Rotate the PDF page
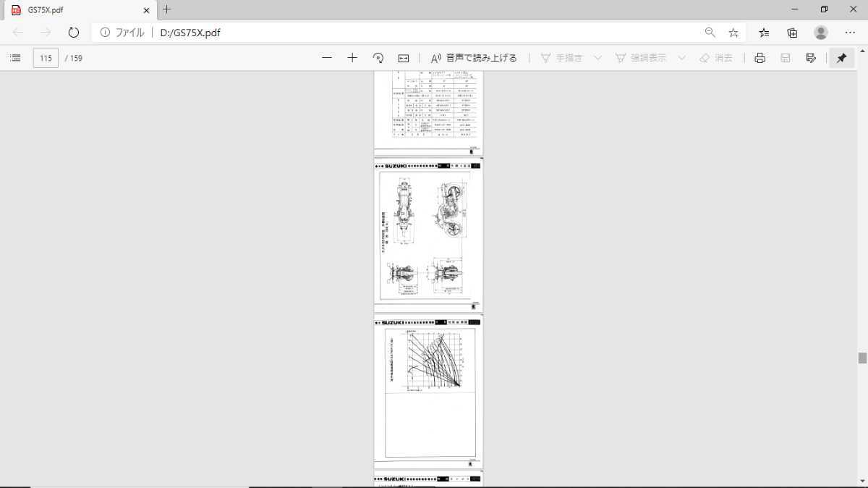This screenshot has height=488, width=868. pos(378,58)
